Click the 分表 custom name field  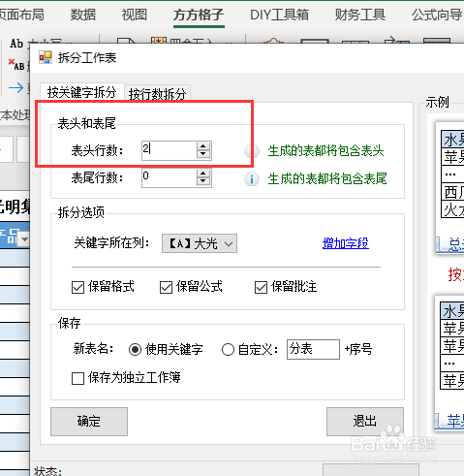coord(313,349)
